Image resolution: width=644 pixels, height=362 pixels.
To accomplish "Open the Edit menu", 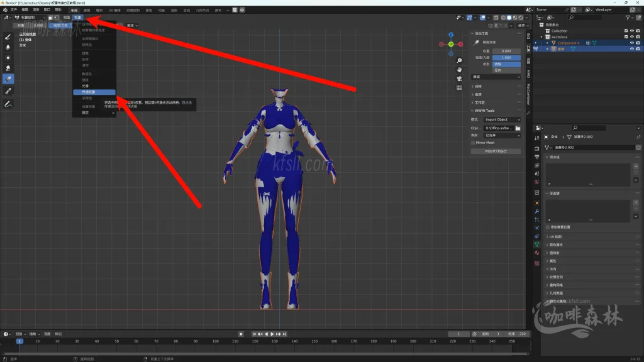I will coord(25,10).
